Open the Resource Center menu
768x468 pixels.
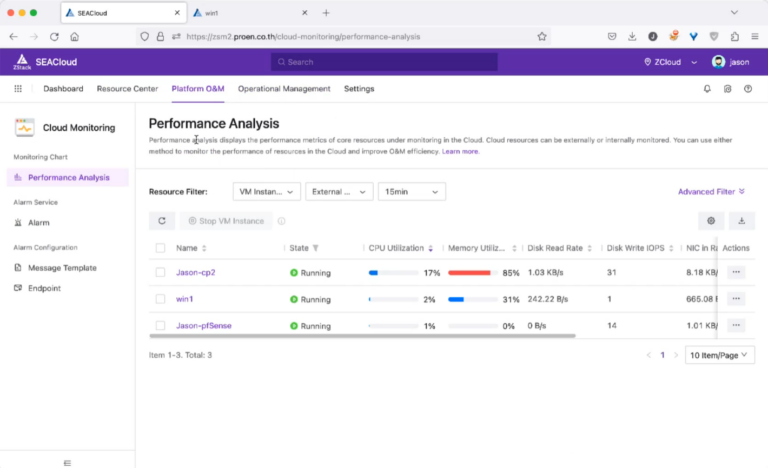[127, 89]
